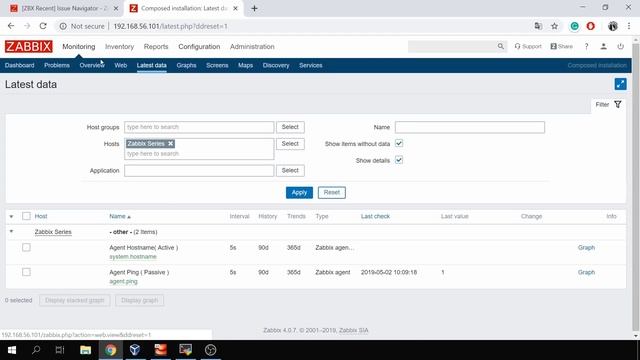
Task: Switch to the Problems submenu
Action: click(x=57, y=65)
